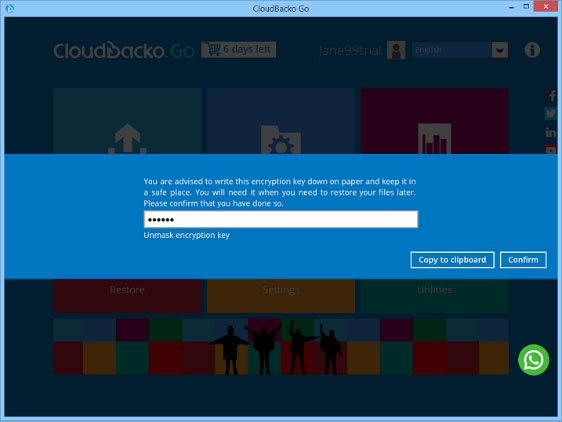Click the CloudBacko Go logo
Screen dimensions: 562x422
pyautogui.click(x=124, y=51)
